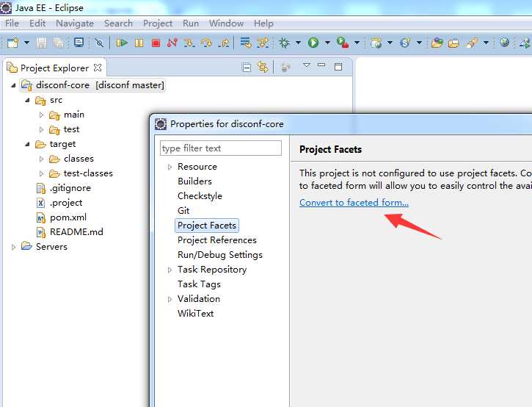Collapse the src folder node
This screenshot has height=407, width=532.
click(27, 100)
